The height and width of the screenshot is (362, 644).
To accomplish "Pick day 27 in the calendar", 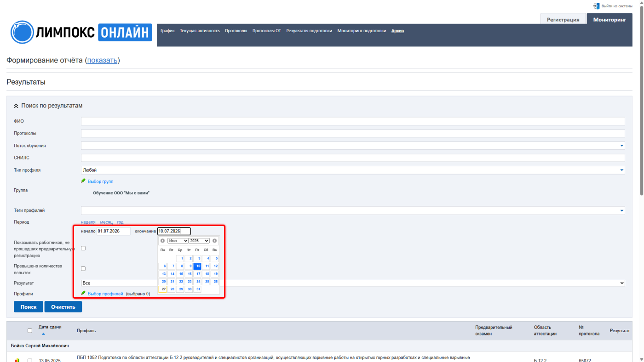I will coord(162,289).
